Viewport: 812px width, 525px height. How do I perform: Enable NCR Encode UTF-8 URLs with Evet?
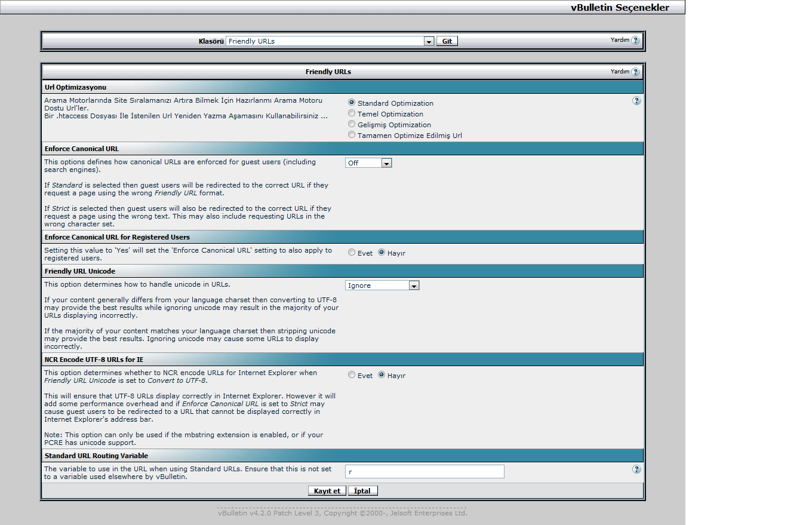tap(352, 375)
